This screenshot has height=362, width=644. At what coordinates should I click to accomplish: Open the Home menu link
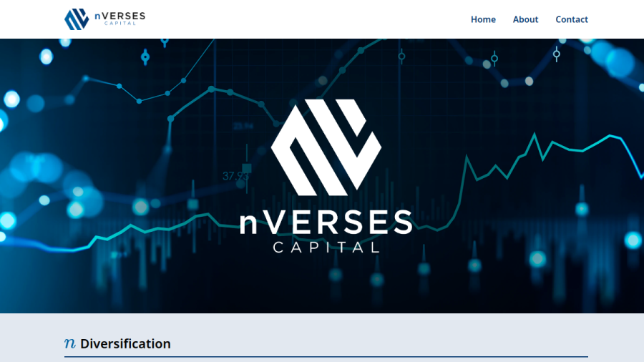[483, 19]
